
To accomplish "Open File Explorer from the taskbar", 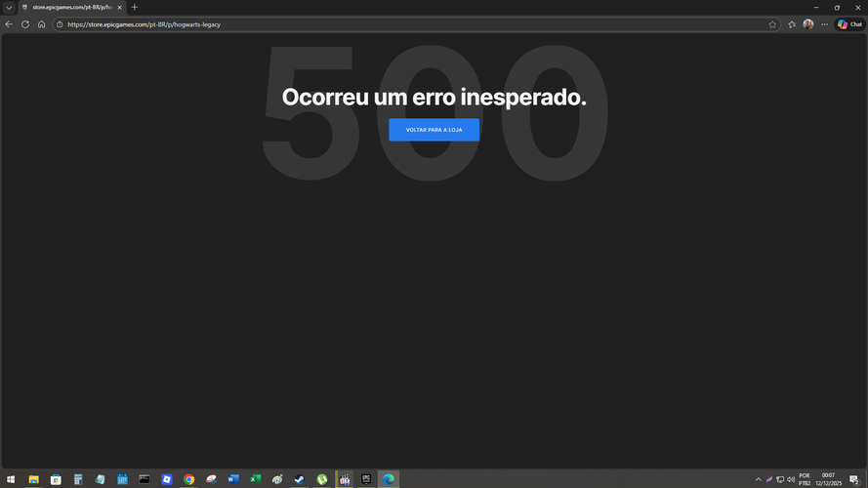I will click(34, 479).
